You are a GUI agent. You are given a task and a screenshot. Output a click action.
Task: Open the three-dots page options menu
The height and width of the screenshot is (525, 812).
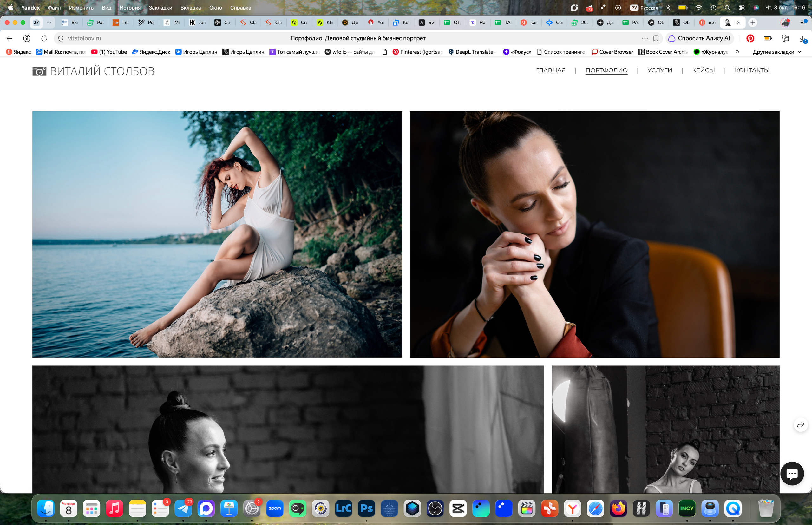click(645, 38)
